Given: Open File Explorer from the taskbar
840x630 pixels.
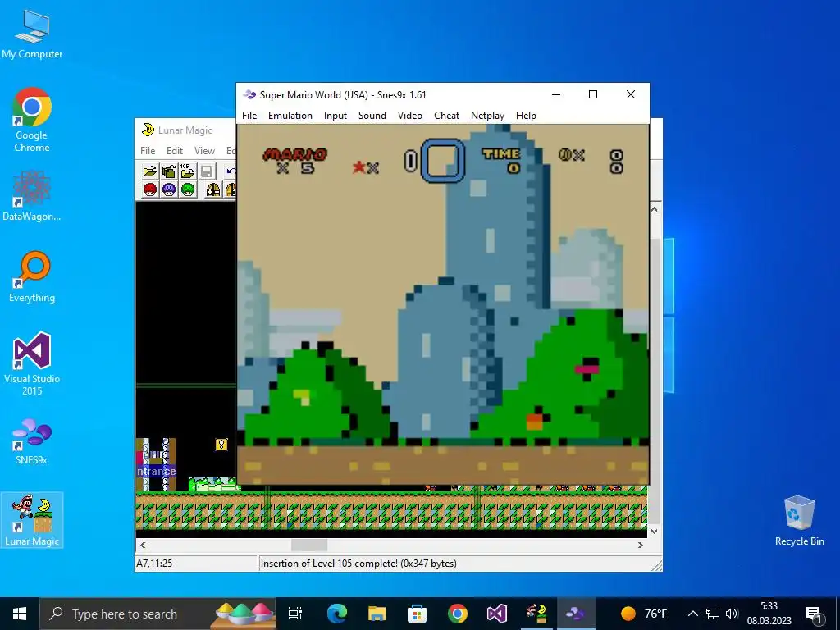Looking at the screenshot, I should [x=377, y=614].
